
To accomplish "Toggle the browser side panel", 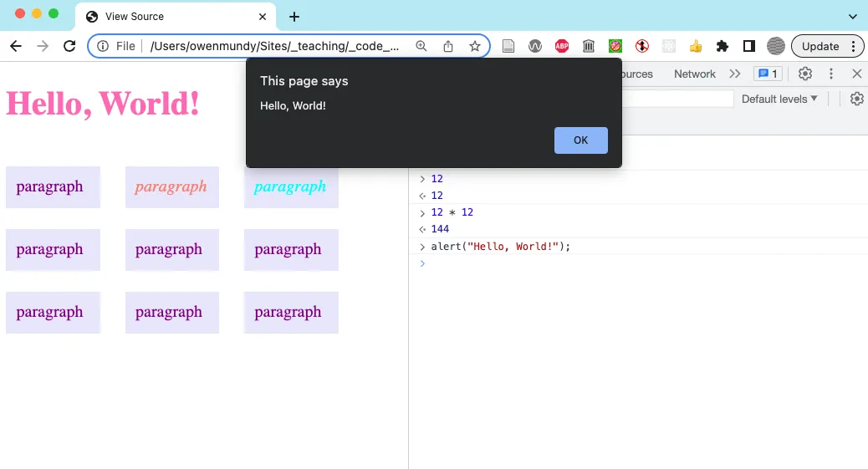I will point(749,46).
